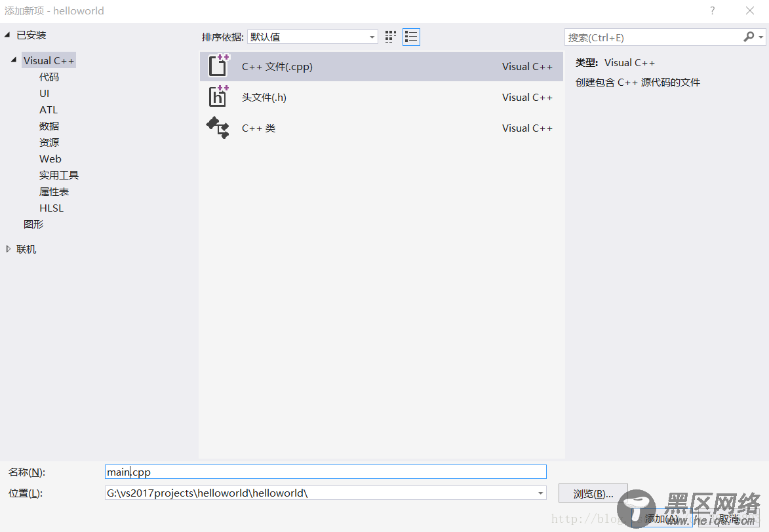The image size is (769, 532).
Task: Click Visual C++ label in 头文件 row
Action: (x=527, y=98)
